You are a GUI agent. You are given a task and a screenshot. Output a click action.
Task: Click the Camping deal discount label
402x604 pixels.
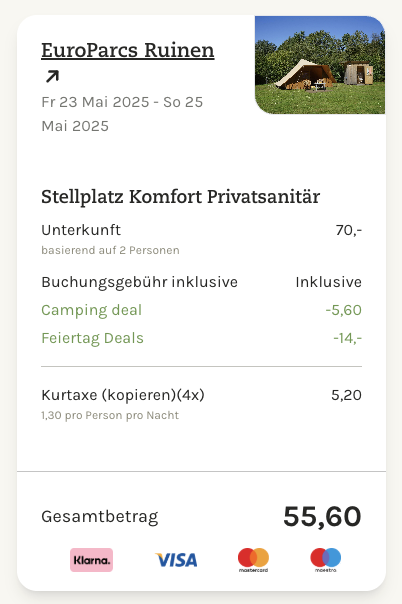[x=92, y=310]
